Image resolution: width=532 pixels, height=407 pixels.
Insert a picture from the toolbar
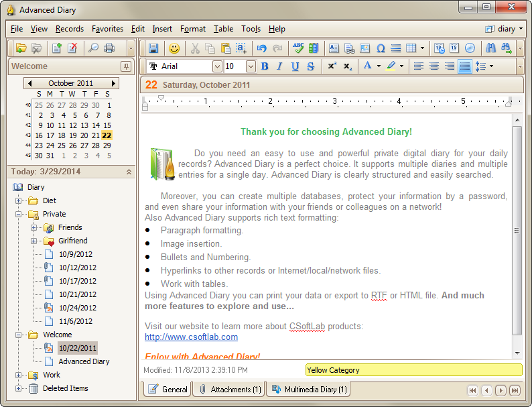point(364,48)
